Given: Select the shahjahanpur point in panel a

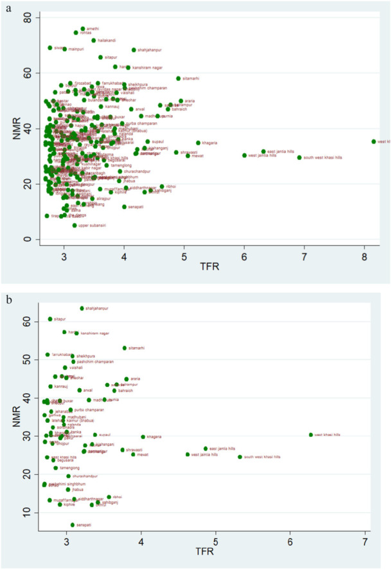Looking at the screenshot, I should [134, 50].
